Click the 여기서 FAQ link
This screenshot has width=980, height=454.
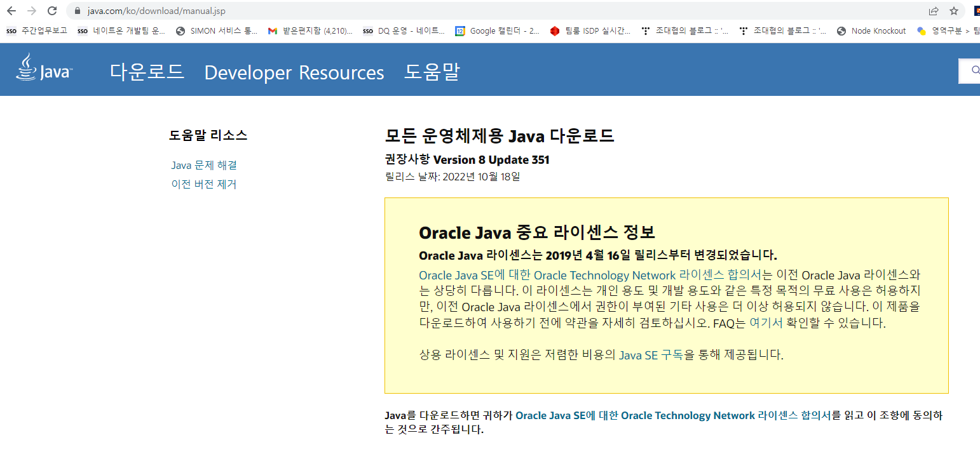pyautogui.click(x=766, y=323)
